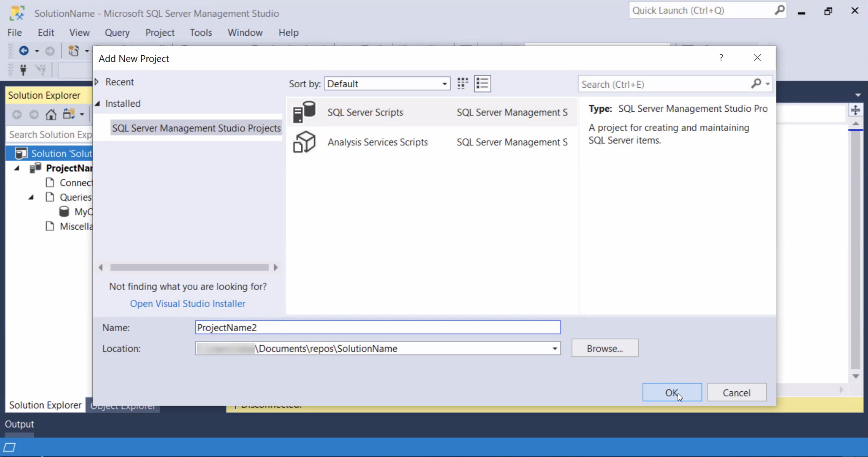This screenshot has height=457, width=868.
Task: Click Forward icon in Solution Explorer toolbar
Action: (34, 115)
